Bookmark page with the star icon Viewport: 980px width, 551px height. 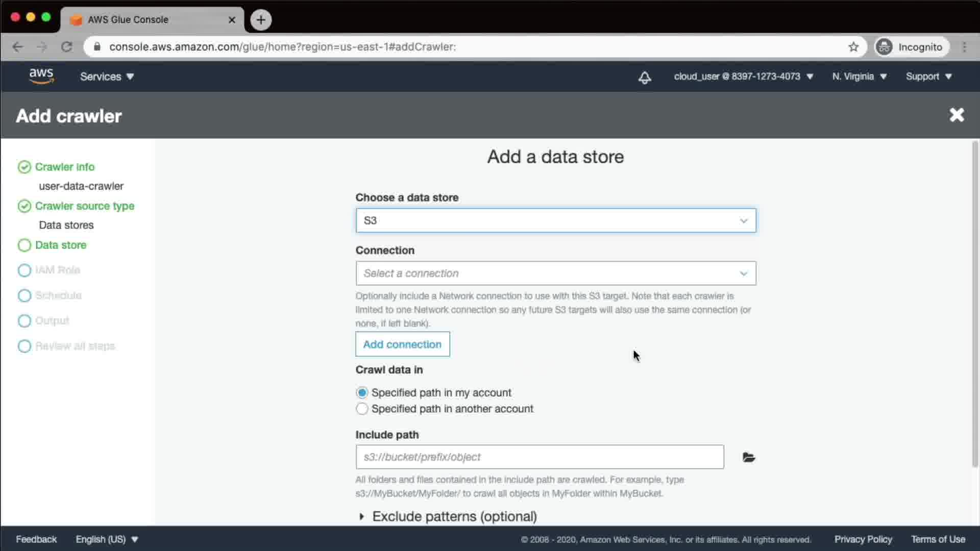coord(853,47)
